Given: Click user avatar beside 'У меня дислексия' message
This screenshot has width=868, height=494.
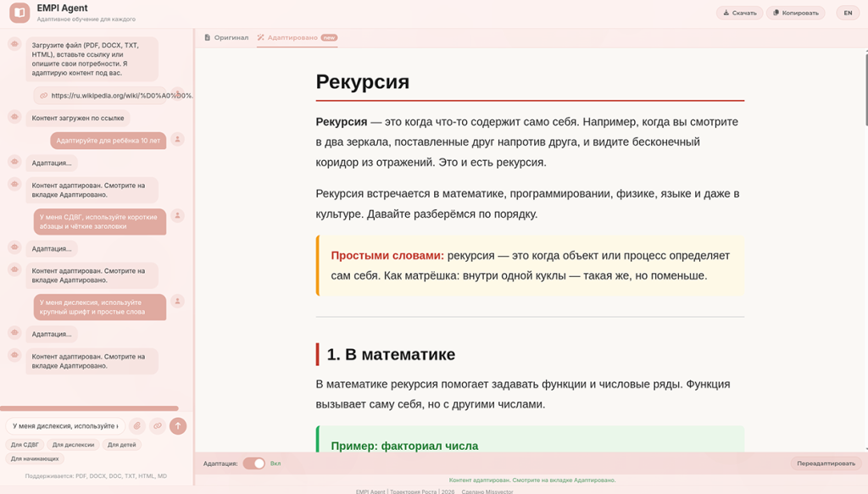Looking at the screenshot, I should (x=177, y=302).
